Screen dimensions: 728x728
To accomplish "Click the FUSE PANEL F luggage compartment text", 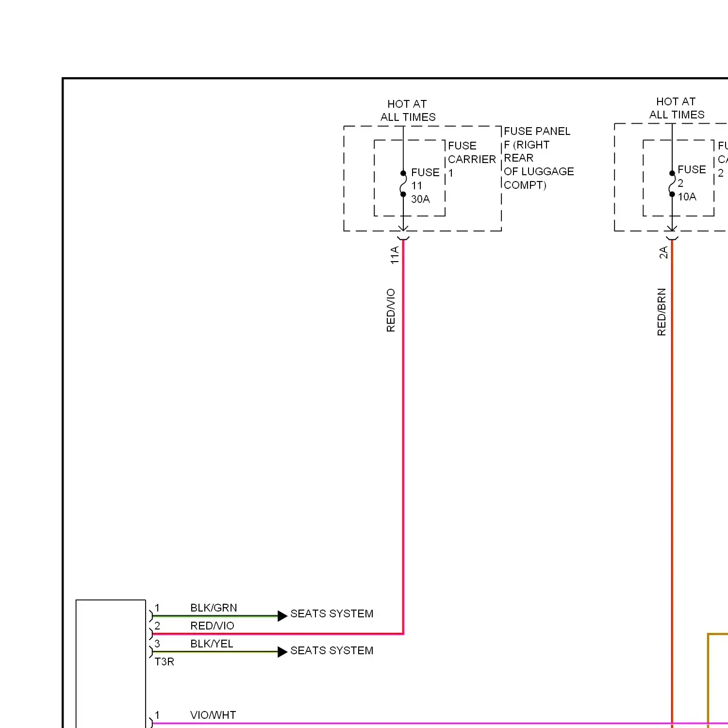I will 539,158.
